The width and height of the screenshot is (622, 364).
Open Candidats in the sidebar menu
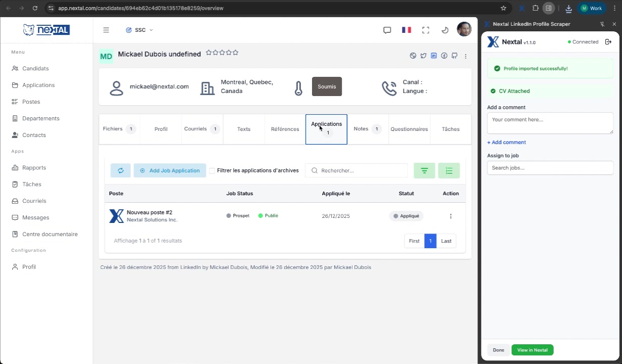click(35, 68)
